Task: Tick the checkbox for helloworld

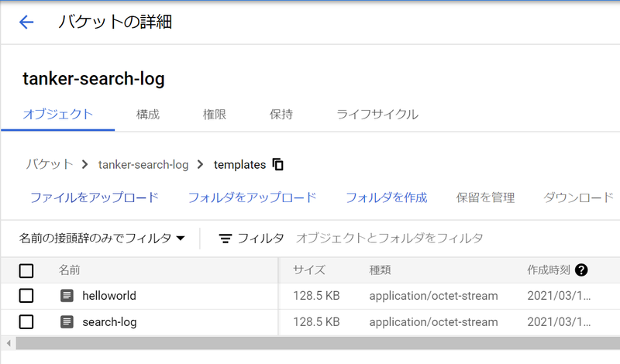Action: click(x=26, y=295)
